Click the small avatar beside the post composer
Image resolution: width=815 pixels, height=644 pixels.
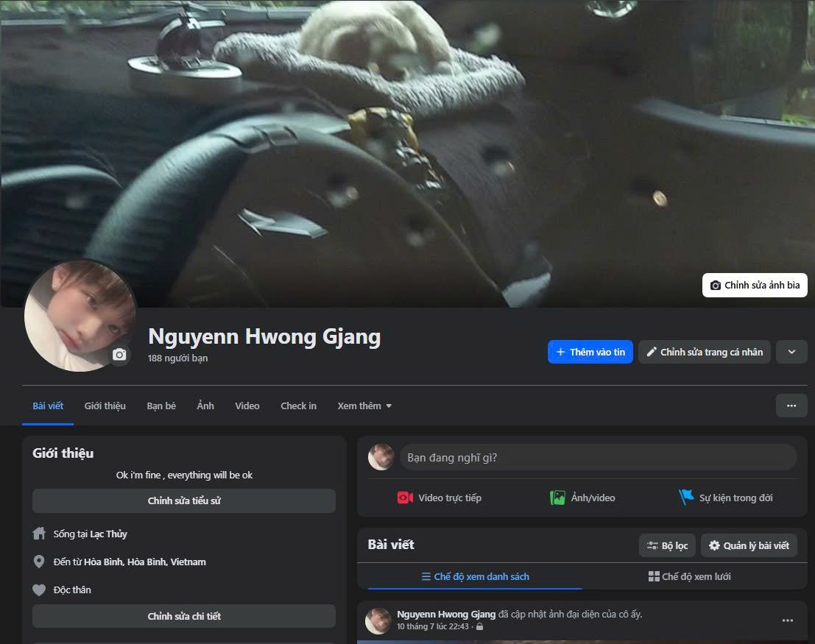(x=381, y=457)
